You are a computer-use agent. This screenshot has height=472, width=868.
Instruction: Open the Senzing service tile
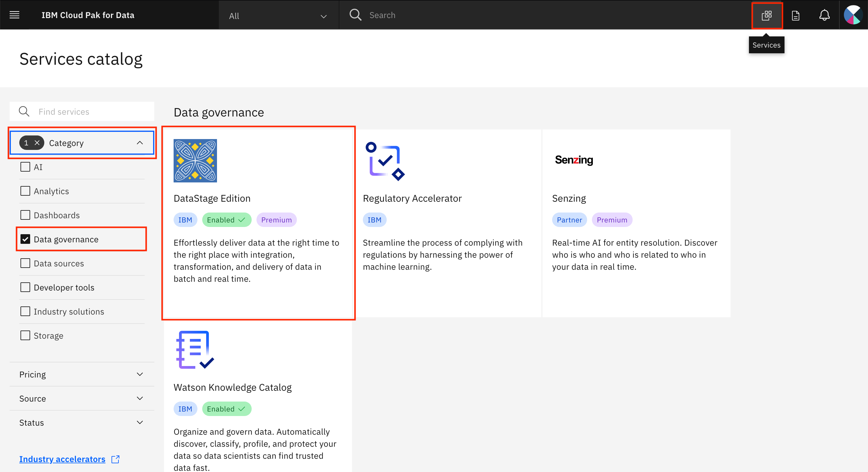click(636, 223)
